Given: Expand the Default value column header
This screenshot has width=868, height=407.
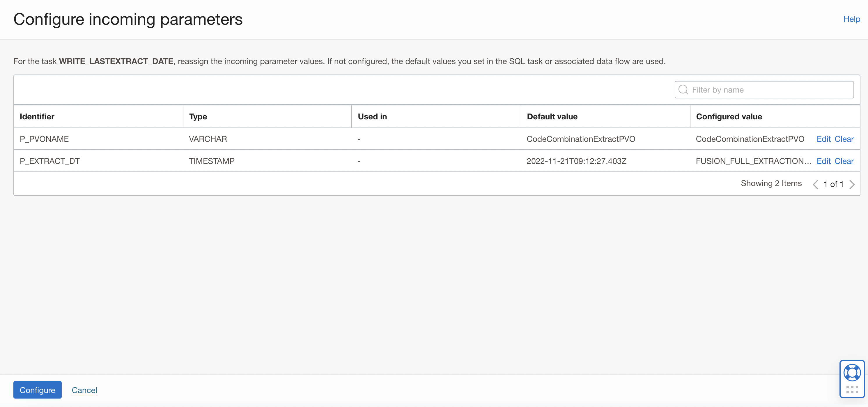Looking at the screenshot, I should [552, 116].
